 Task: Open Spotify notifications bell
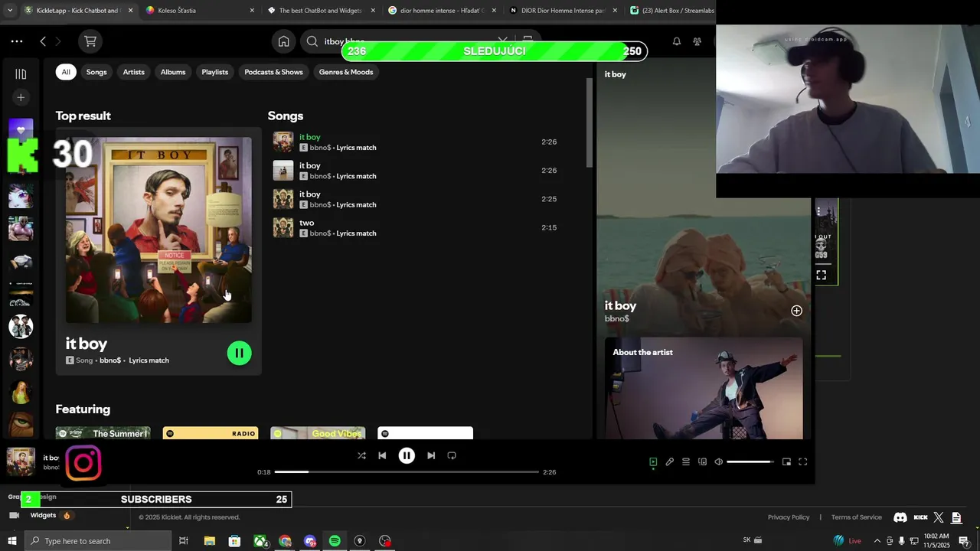(677, 41)
